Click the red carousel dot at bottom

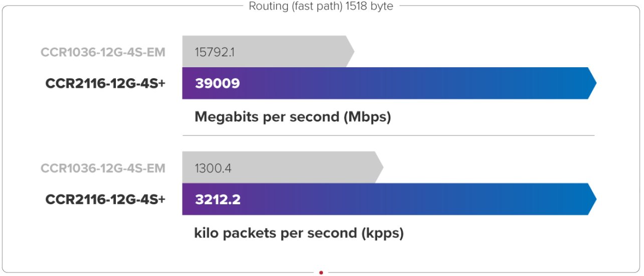tap(321, 272)
